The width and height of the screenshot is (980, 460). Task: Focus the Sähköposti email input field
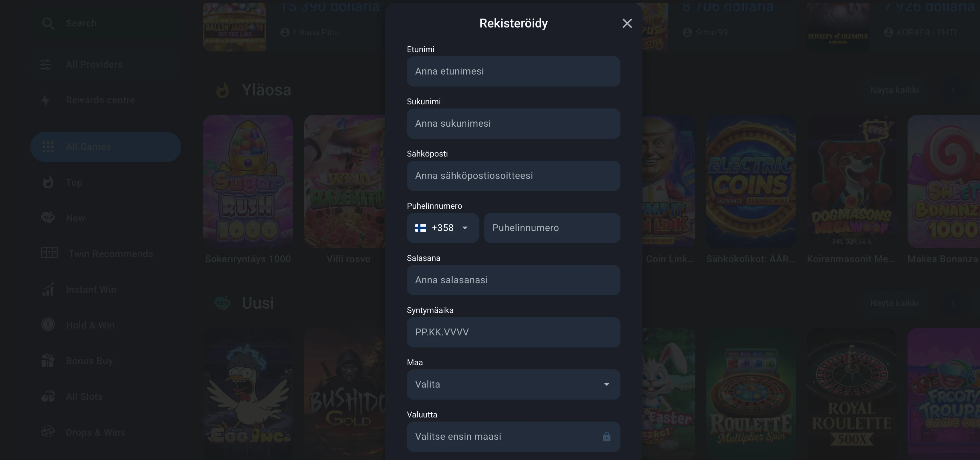pyautogui.click(x=513, y=176)
